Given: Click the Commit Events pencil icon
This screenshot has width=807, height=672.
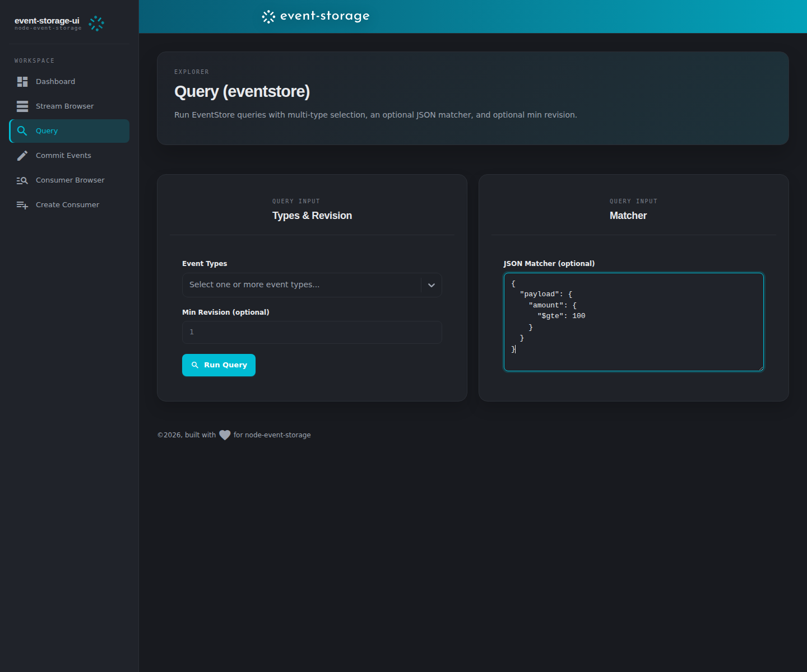Looking at the screenshot, I should 22,156.
